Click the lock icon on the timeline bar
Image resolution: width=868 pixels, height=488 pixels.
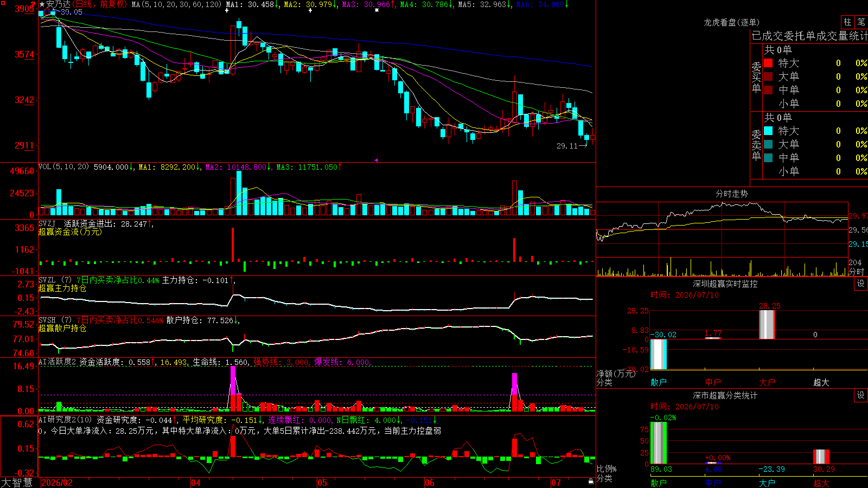(591, 481)
